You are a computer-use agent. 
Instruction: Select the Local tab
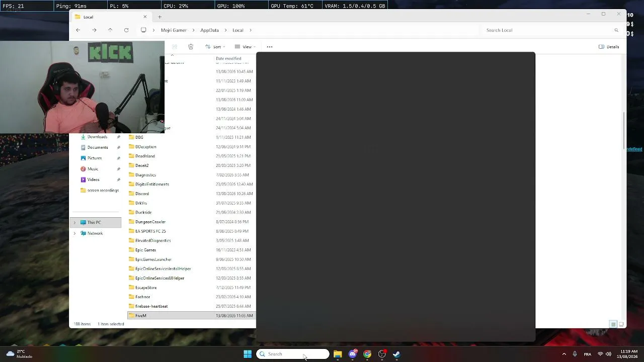[x=111, y=17]
